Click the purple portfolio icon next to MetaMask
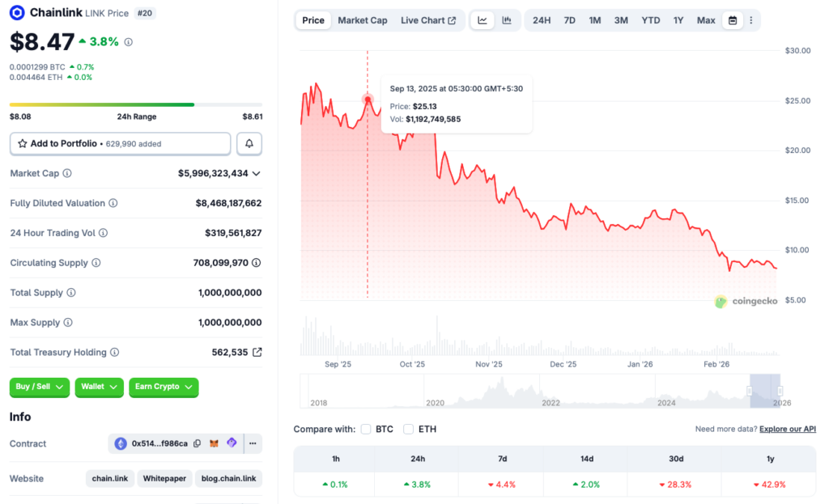The width and height of the screenshot is (829, 504). (x=230, y=443)
